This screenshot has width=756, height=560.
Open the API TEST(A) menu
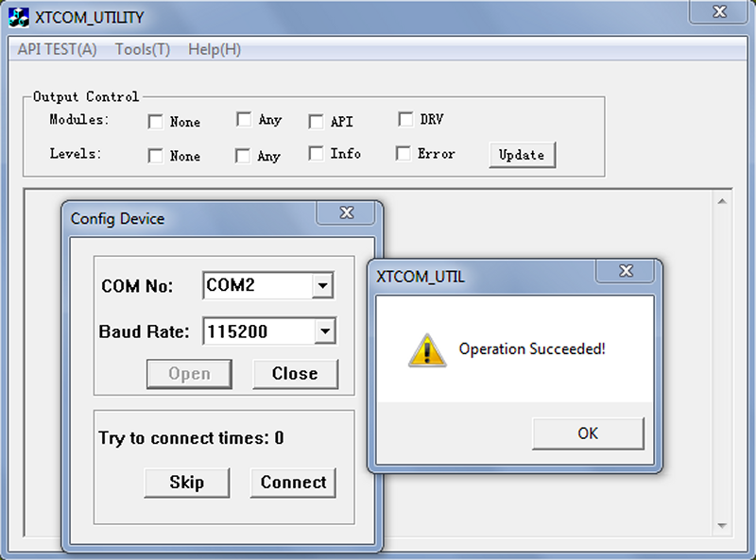[x=58, y=49]
